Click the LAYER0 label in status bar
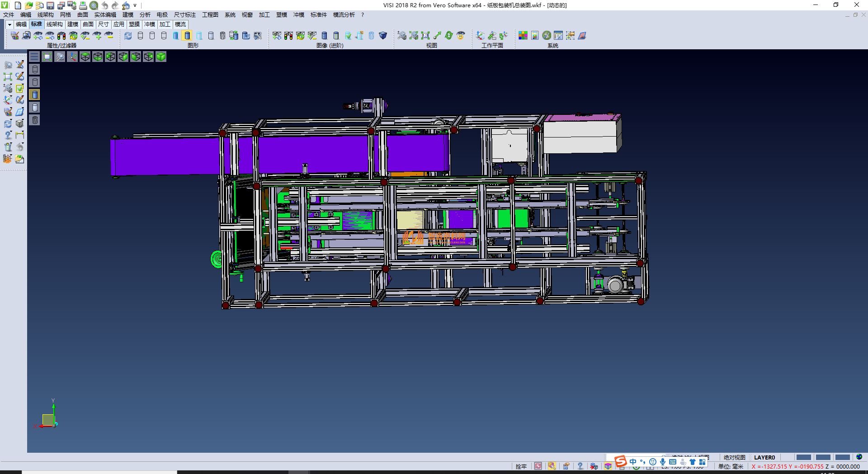 point(764,457)
